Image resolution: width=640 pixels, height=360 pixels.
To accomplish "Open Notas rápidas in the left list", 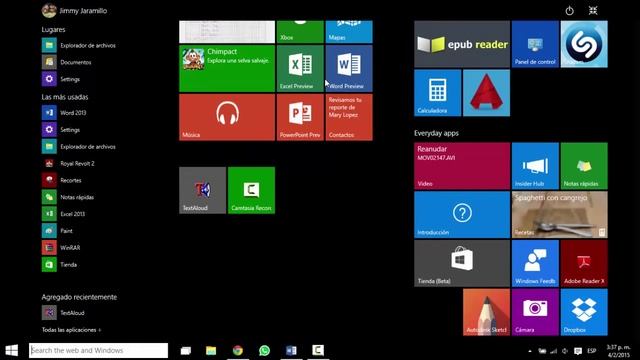I will coord(68,197).
